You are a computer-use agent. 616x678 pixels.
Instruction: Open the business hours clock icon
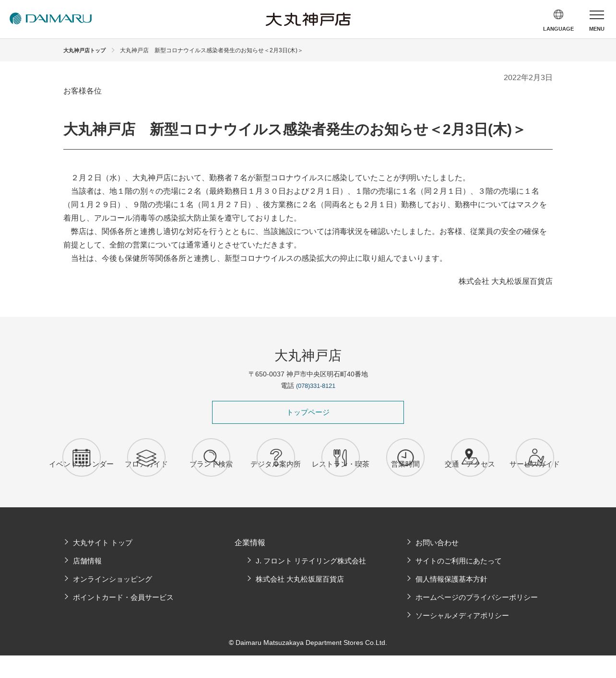click(405, 457)
